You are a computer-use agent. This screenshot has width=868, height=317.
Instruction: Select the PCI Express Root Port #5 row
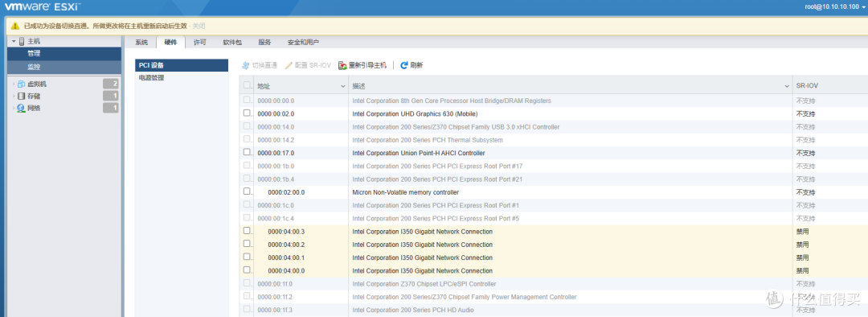(554, 218)
